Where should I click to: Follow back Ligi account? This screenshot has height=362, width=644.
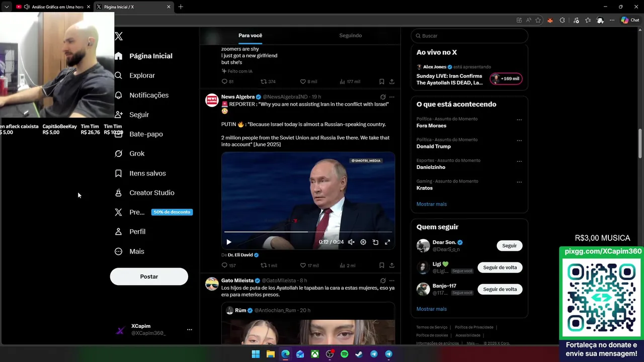[x=500, y=267]
